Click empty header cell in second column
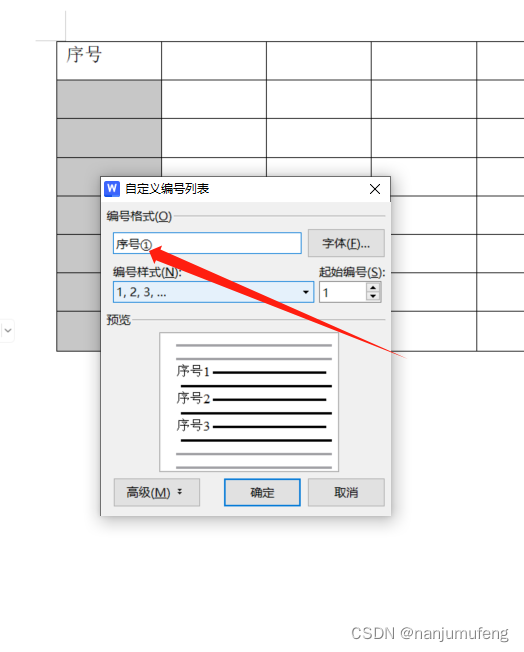Viewport: 524px width, 652px height. pyautogui.click(x=214, y=61)
